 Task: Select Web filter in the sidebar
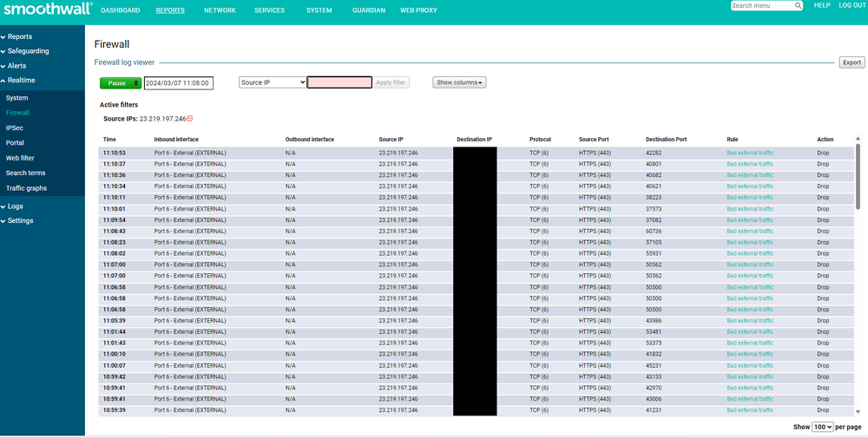pos(20,158)
